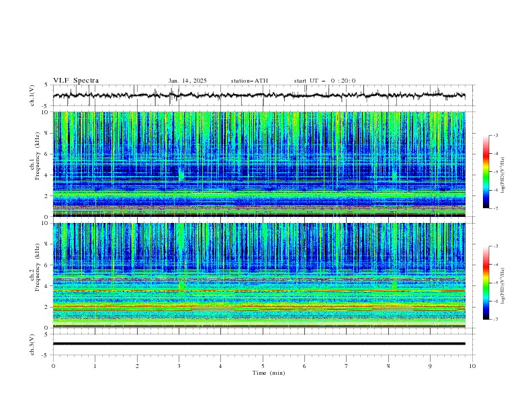This screenshot has height=411, width=532.
Task: Select the "start UT = 0 :20: 0" text
Action: (x=324, y=81)
